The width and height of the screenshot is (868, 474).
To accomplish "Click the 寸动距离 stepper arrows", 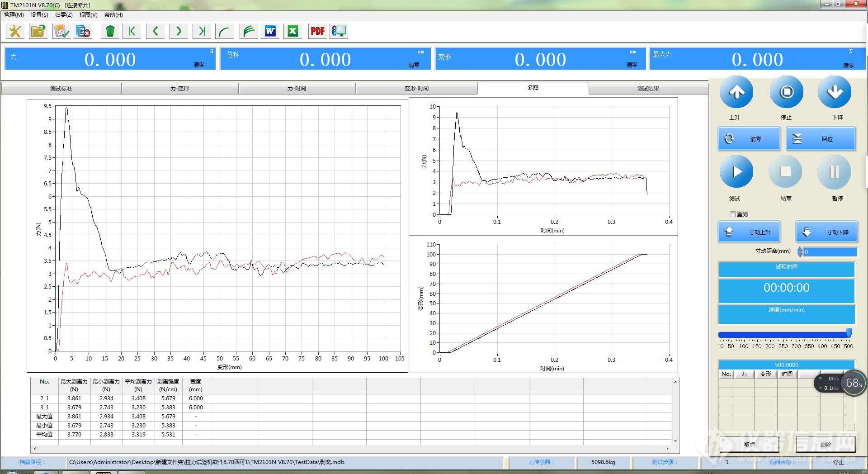I will click(x=800, y=252).
